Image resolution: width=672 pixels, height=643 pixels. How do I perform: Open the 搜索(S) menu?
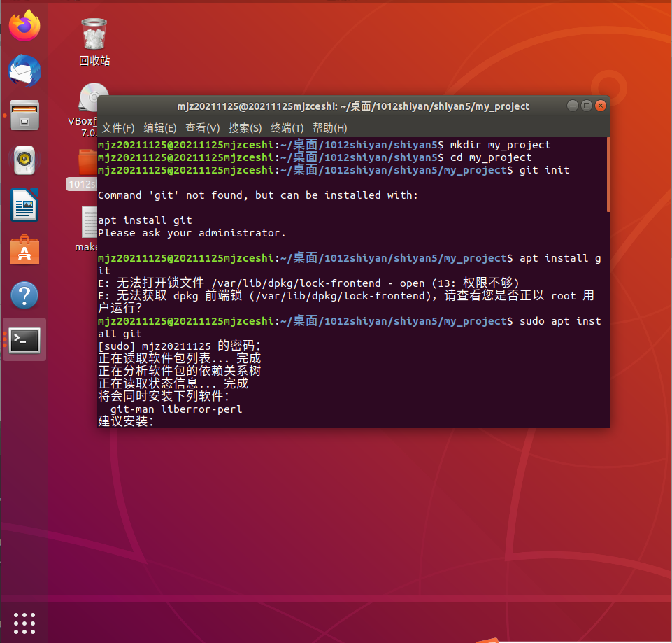point(245,128)
